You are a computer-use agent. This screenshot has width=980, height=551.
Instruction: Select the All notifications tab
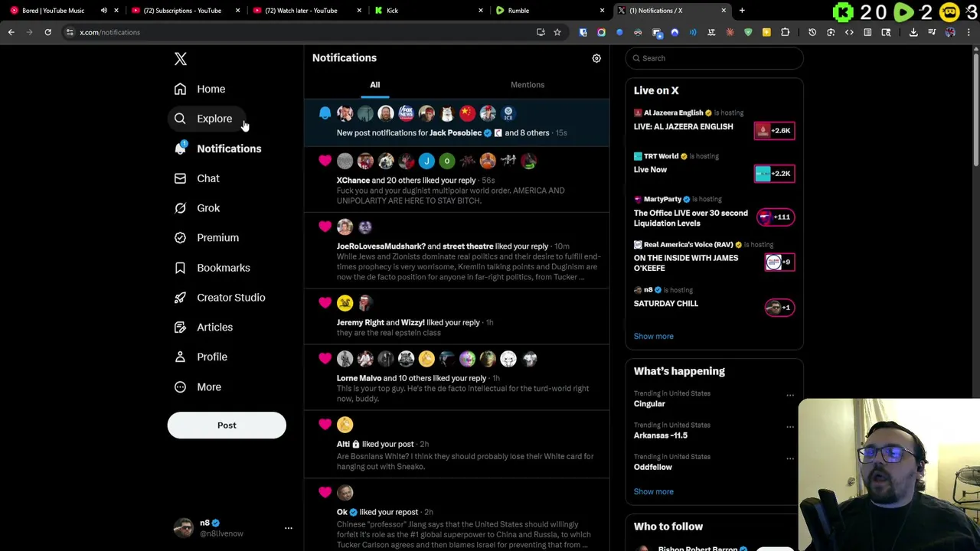tap(375, 85)
